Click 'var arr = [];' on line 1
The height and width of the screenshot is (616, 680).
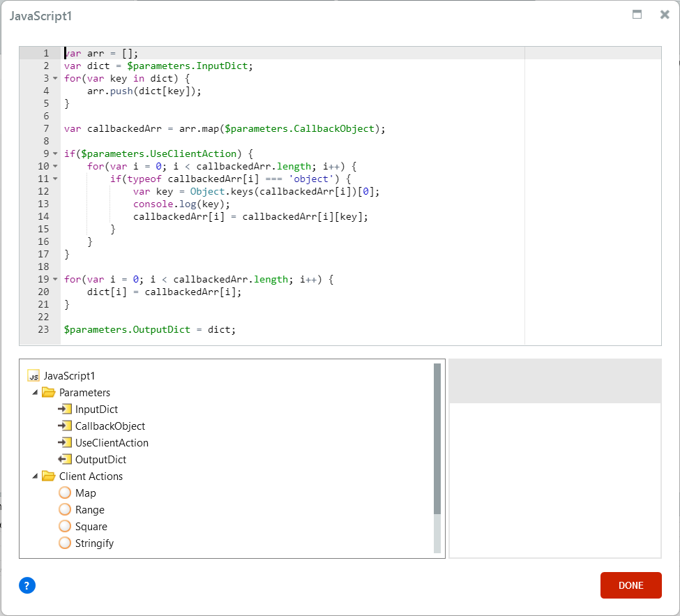(101, 53)
